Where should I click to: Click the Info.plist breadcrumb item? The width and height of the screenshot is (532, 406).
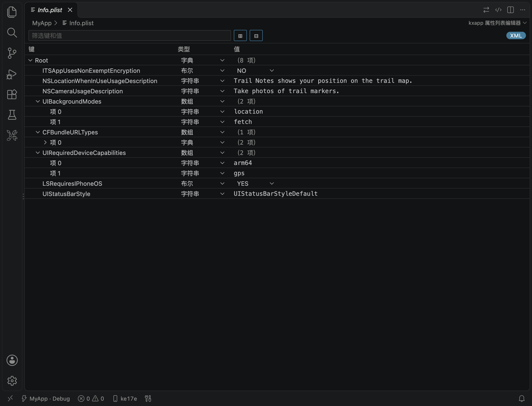click(x=78, y=23)
